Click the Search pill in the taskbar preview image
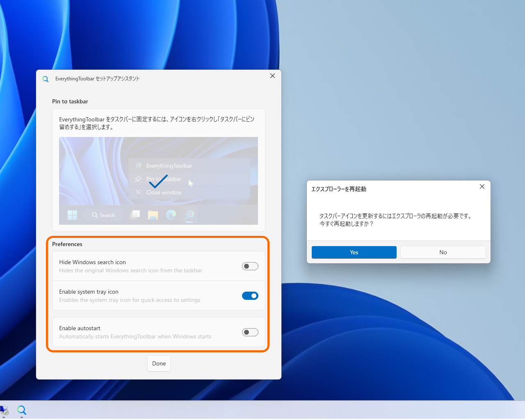The width and height of the screenshot is (525, 420). tap(103, 215)
